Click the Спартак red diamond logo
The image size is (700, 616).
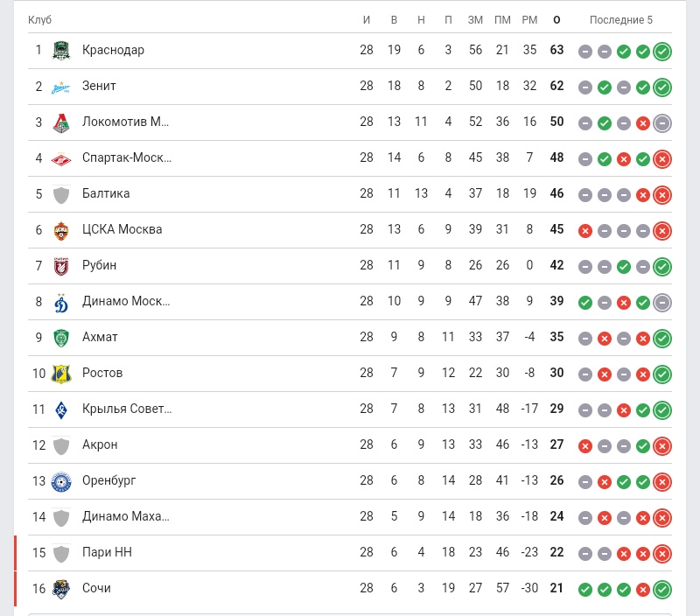point(61,158)
